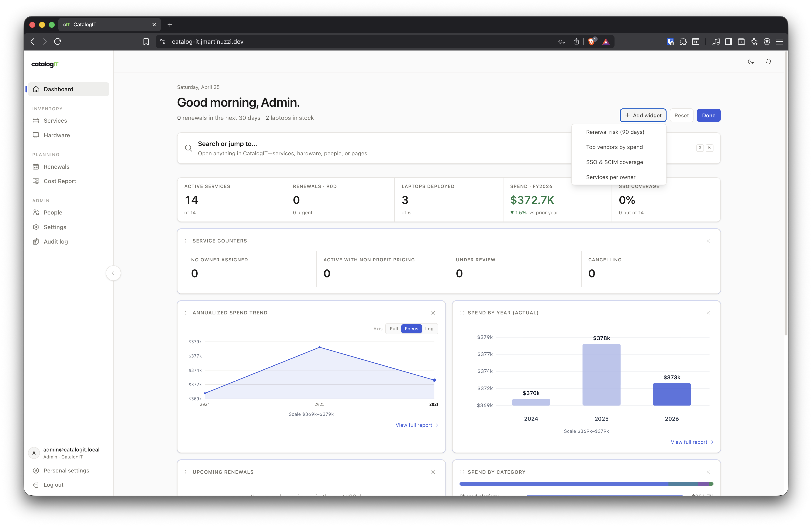Remove the Spend by Category widget
Screen dimensions: 812x527
click(x=708, y=472)
